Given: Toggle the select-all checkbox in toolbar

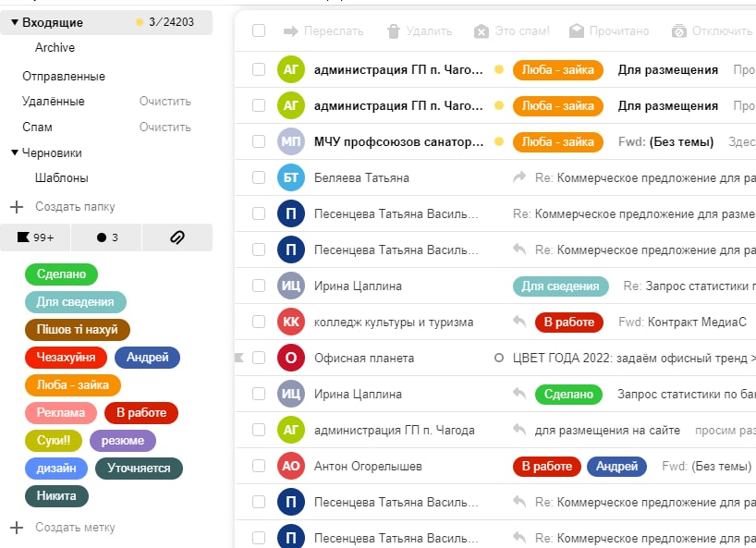Looking at the screenshot, I should [259, 30].
